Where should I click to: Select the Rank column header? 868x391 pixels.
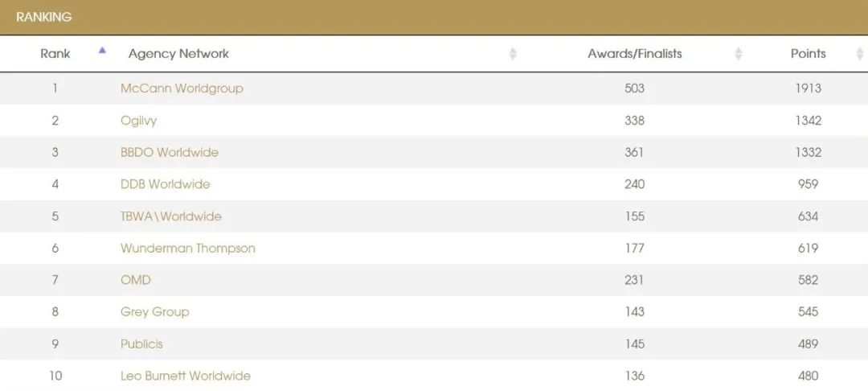[x=55, y=54]
